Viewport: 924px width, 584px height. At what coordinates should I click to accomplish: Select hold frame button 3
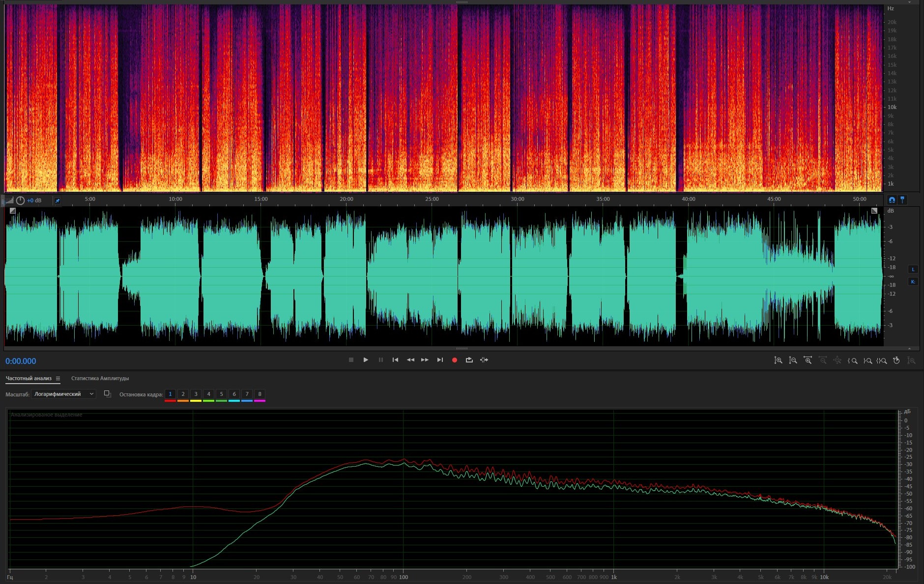(196, 394)
